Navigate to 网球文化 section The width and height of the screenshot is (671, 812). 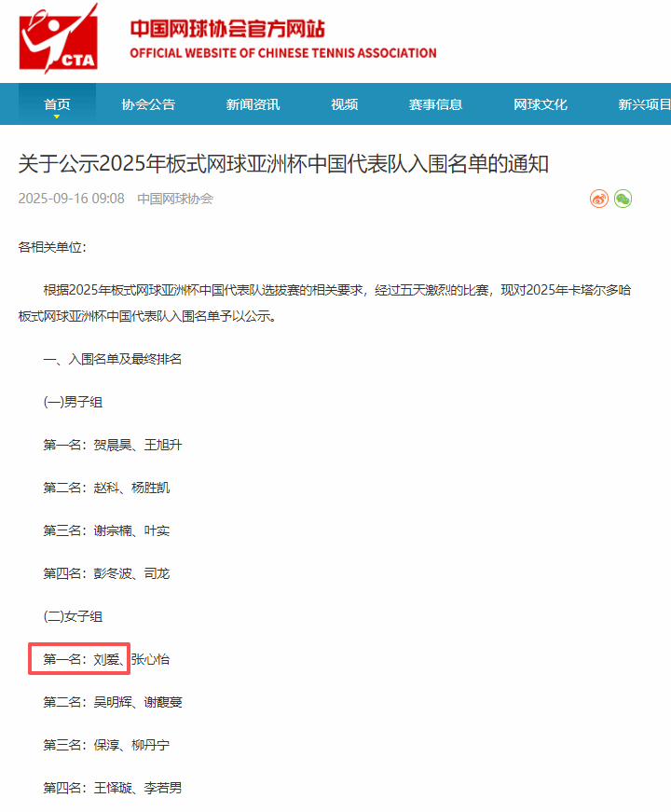coord(540,104)
